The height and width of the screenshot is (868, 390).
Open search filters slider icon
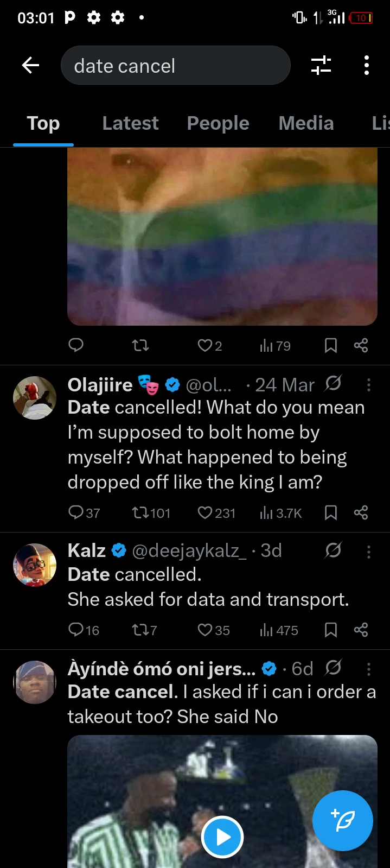(321, 66)
